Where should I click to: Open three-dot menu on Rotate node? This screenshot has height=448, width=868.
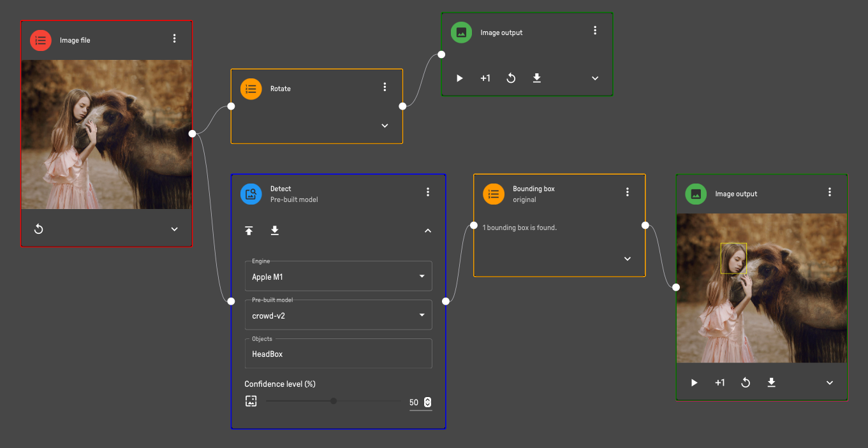[385, 87]
